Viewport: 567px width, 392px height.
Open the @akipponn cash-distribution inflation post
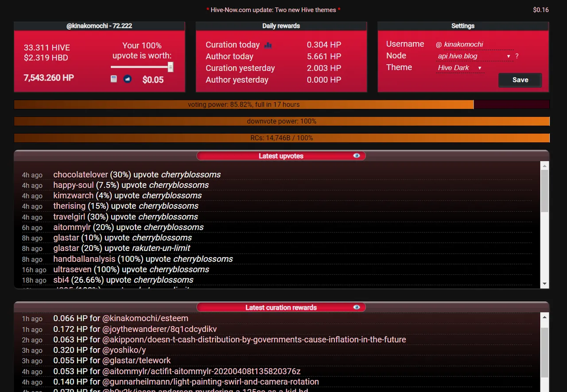pyautogui.click(x=254, y=339)
